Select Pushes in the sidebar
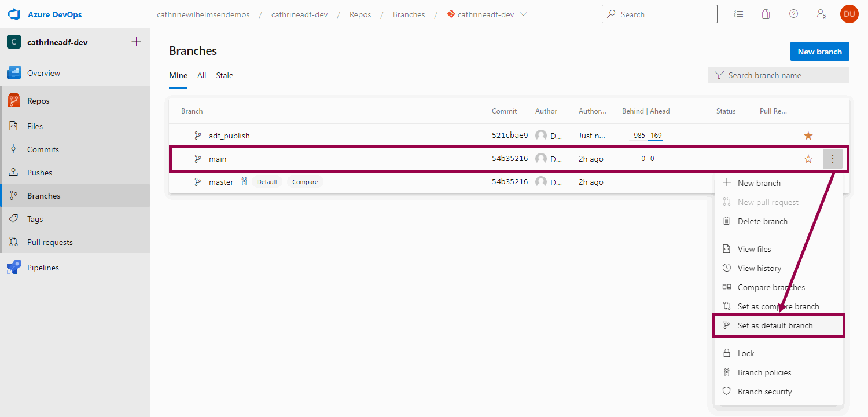This screenshot has width=868, height=417. coord(39,172)
